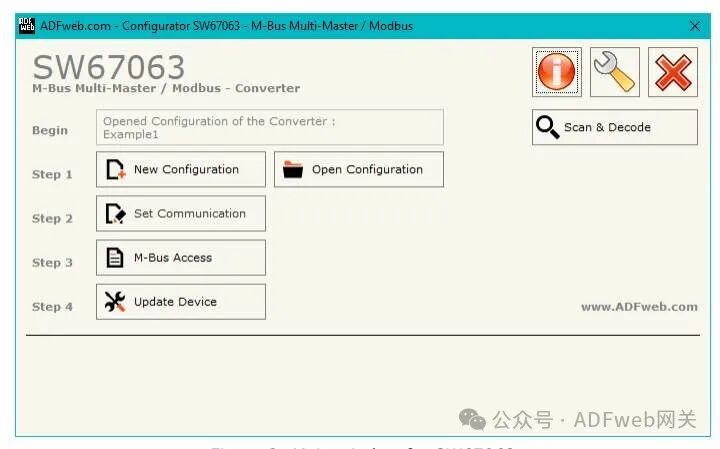
Task: Open settings with the wrench icon
Action: tap(614, 72)
